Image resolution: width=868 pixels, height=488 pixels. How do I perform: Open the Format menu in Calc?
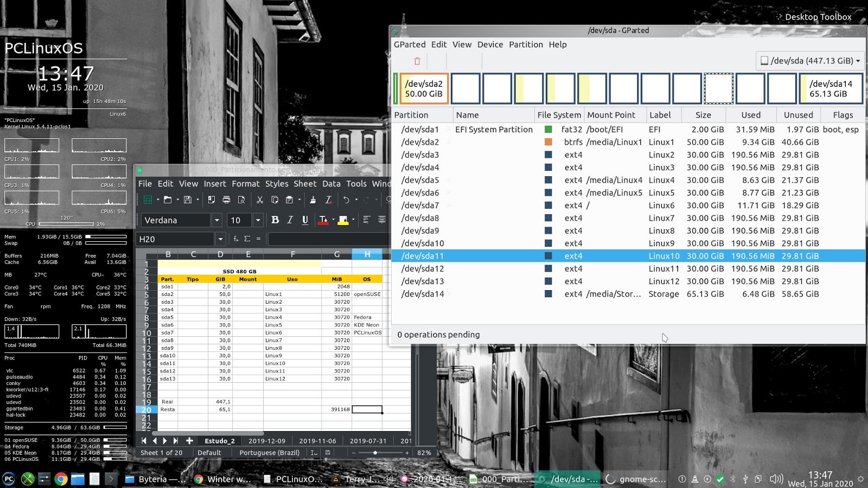[246, 184]
